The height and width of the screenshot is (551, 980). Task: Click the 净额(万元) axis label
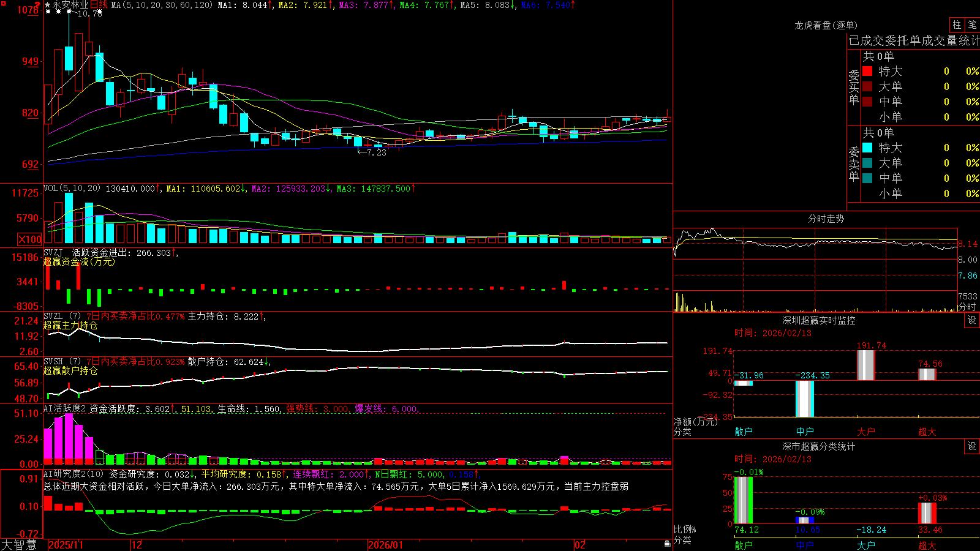(x=696, y=422)
